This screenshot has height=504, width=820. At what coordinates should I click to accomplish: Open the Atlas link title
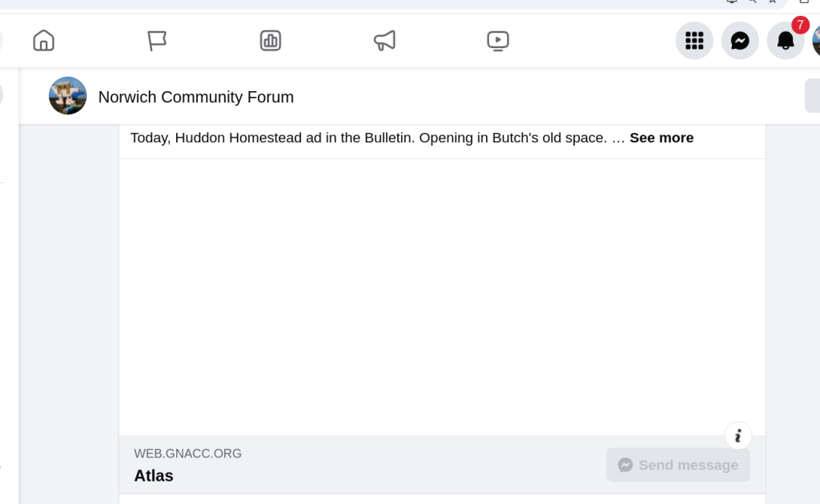154,476
